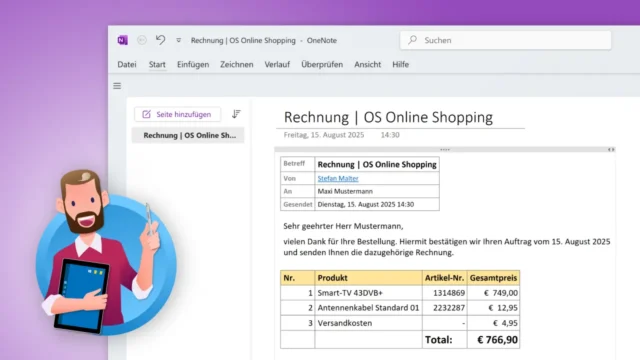Click the Smart-TV 43DVB+ cell
The width and height of the screenshot is (640, 360).
point(368,293)
